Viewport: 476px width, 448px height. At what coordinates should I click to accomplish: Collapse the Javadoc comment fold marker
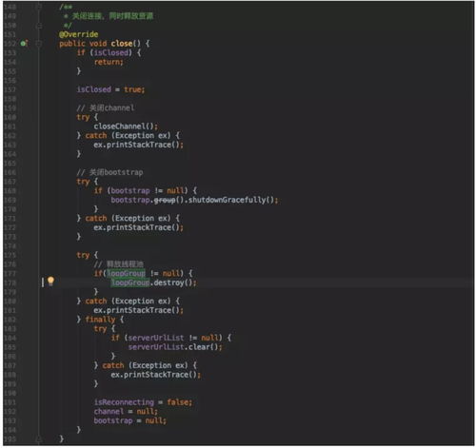point(39,7)
